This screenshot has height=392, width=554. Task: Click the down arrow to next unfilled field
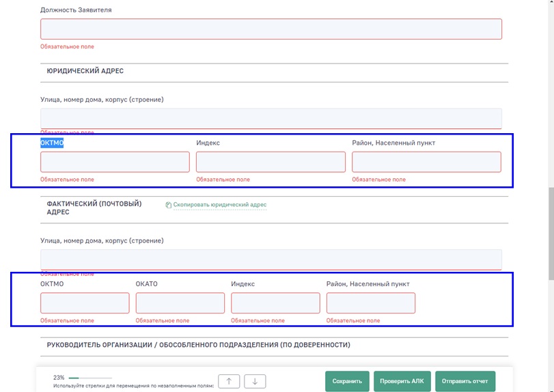tap(255, 381)
